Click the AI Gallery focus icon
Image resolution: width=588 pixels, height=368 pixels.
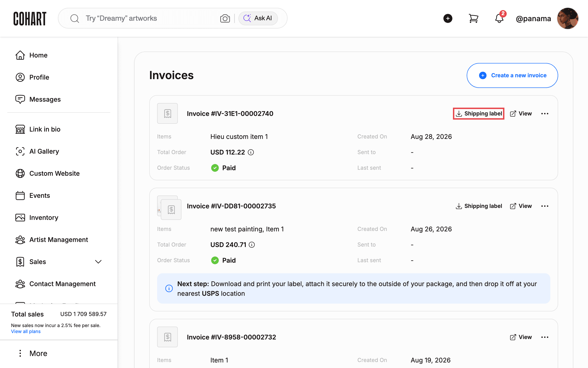[20, 151]
